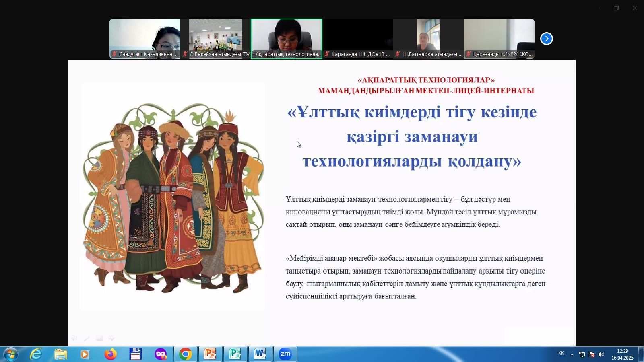Launch Firefox from the taskbar

(x=110, y=354)
